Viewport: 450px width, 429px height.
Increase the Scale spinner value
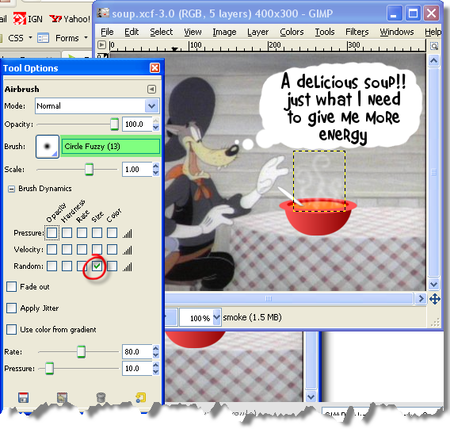point(156,166)
